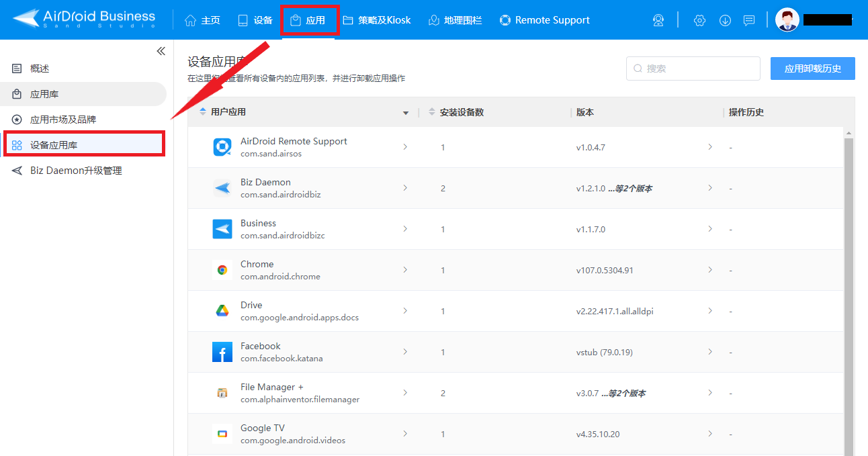Expand version chevron for v1.2.1.0
The image size is (868, 456).
click(x=710, y=187)
